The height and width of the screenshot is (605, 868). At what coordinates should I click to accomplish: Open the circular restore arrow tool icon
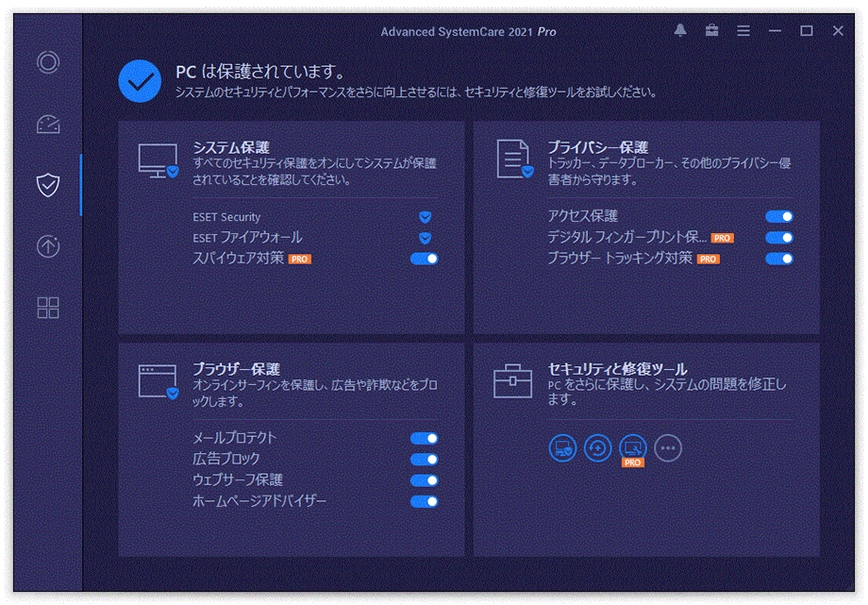pyautogui.click(x=598, y=447)
